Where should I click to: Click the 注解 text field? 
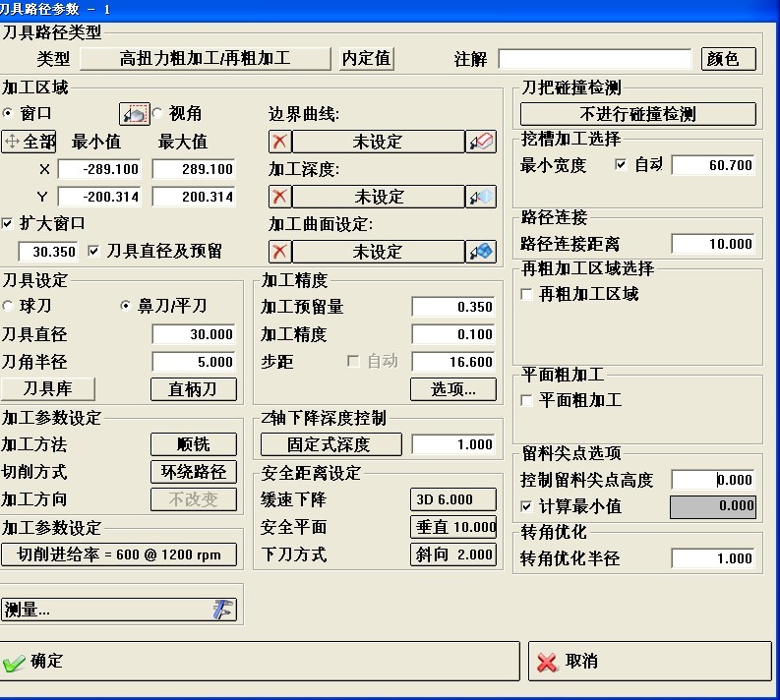(595, 59)
